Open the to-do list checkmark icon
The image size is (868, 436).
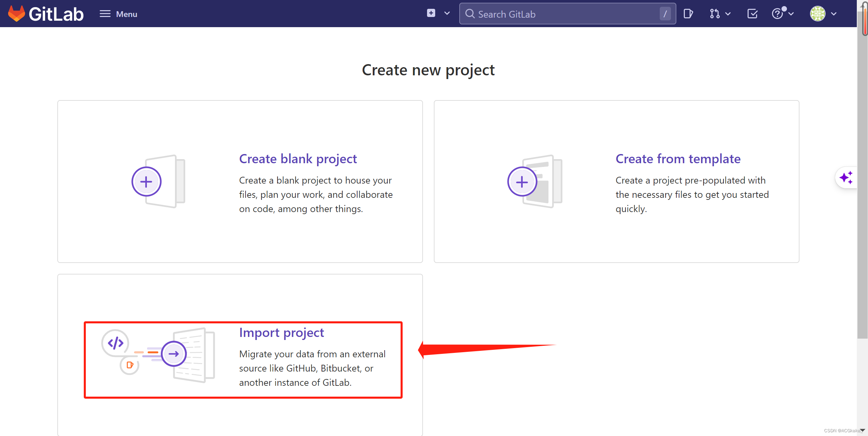click(752, 14)
